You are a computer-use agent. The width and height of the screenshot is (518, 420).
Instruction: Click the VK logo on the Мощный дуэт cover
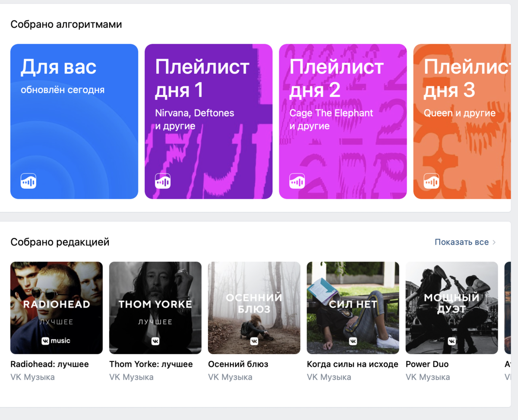pyautogui.click(x=452, y=341)
